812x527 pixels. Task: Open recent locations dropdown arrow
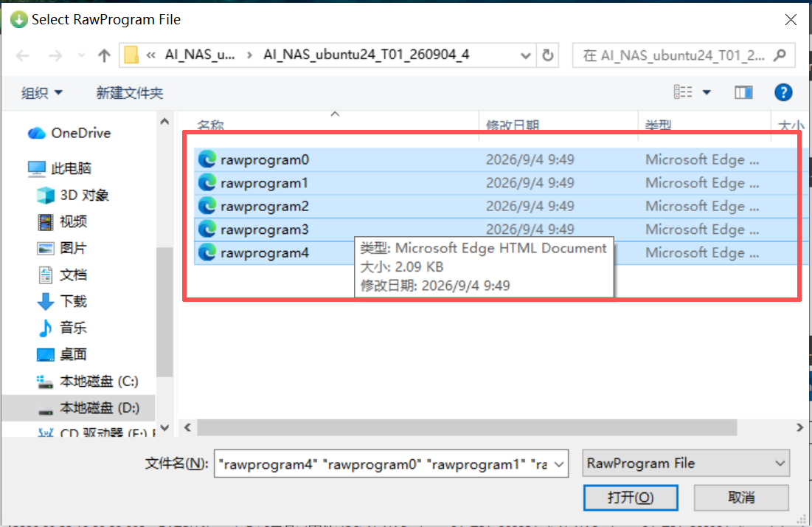pos(81,55)
